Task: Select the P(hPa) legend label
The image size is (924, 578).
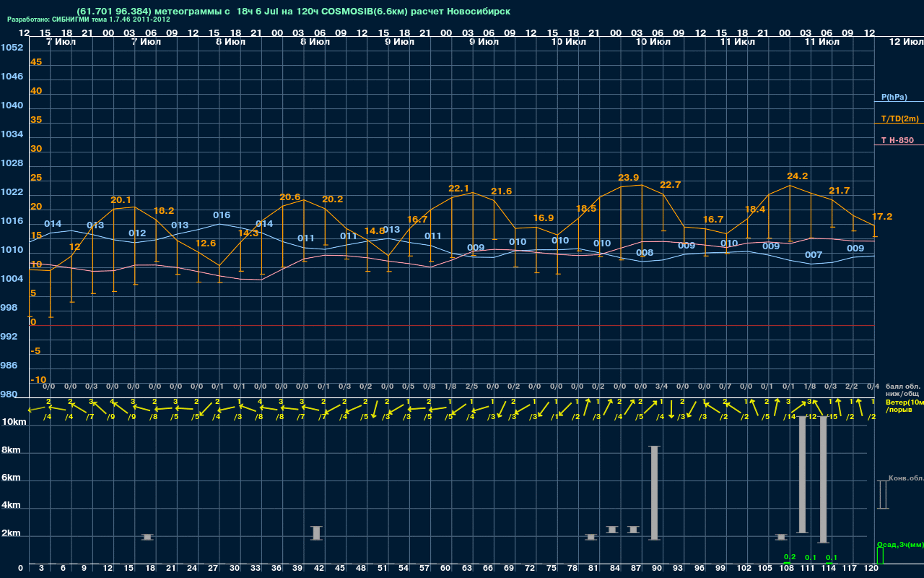Action: pyautogui.click(x=894, y=97)
